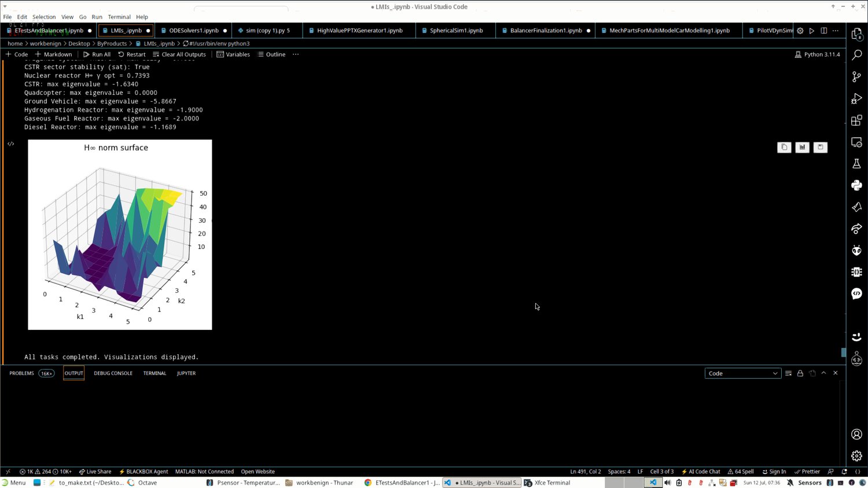
Task: Open the Manage gear in activity bar
Action: coord(856,456)
